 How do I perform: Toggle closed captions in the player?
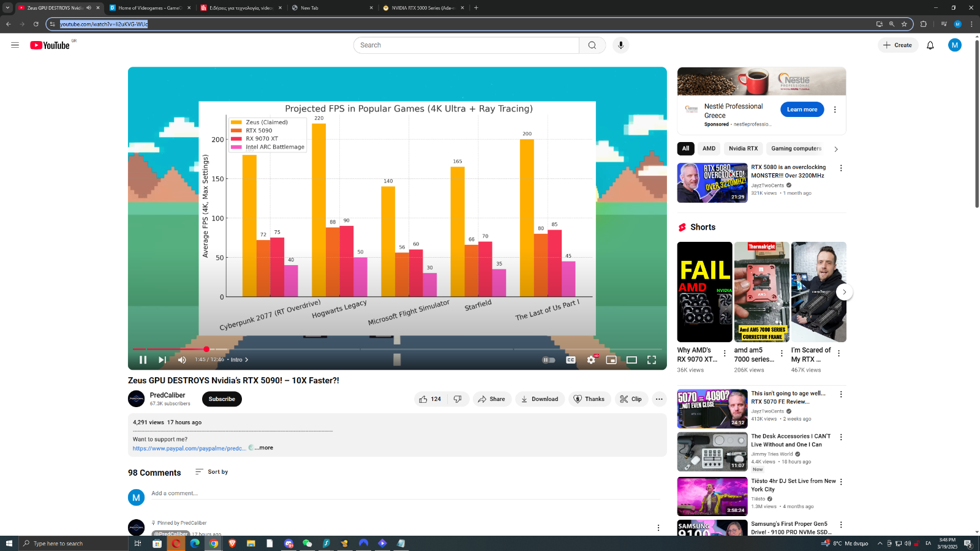tap(570, 360)
